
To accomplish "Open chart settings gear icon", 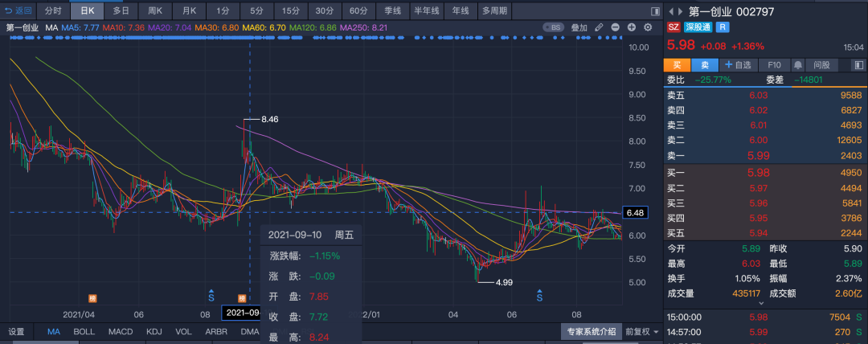I will (x=648, y=27).
